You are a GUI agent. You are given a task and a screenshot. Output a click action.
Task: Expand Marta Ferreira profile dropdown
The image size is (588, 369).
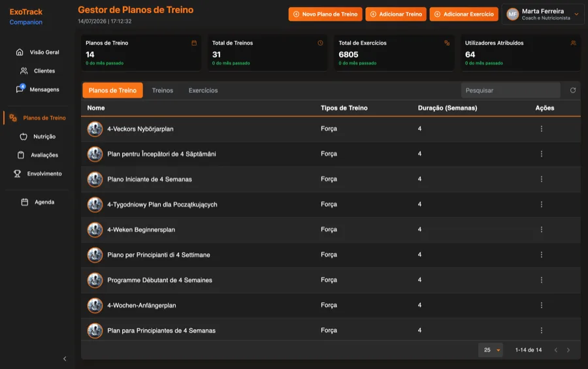coord(576,14)
